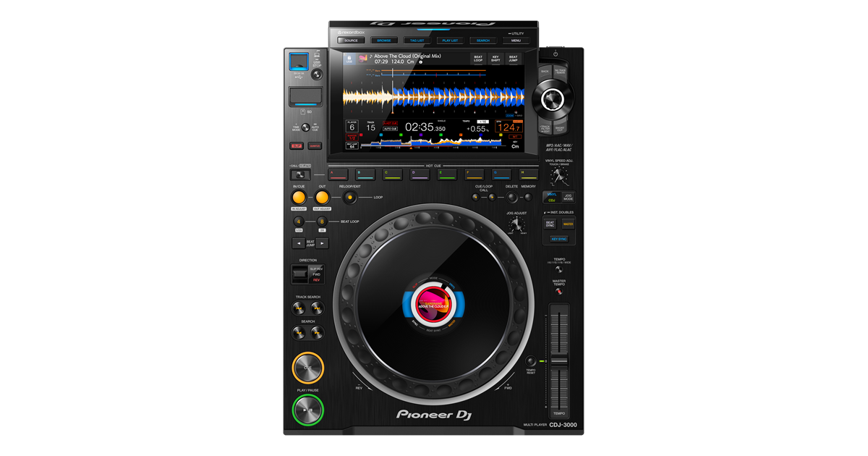The height and width of the screenshot is (456, 868).
Task: Hit the MEMORY button
Action: pos(528,198)
